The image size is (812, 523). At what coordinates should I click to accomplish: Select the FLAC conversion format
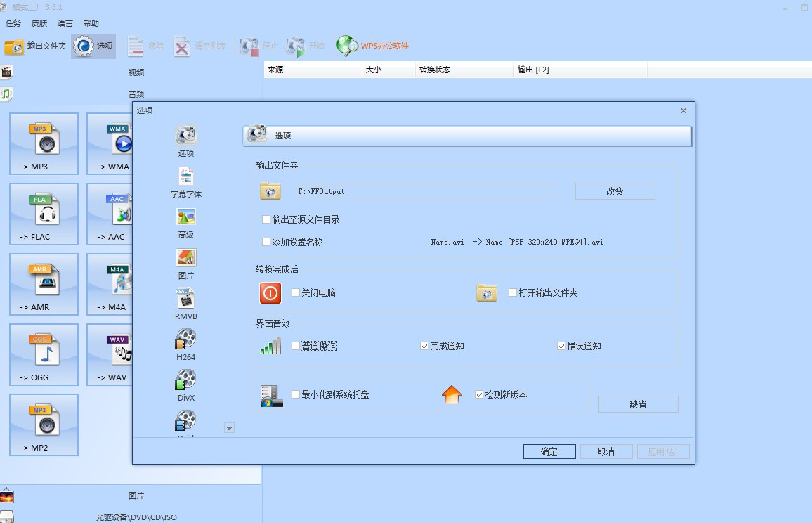coord(44,214)
